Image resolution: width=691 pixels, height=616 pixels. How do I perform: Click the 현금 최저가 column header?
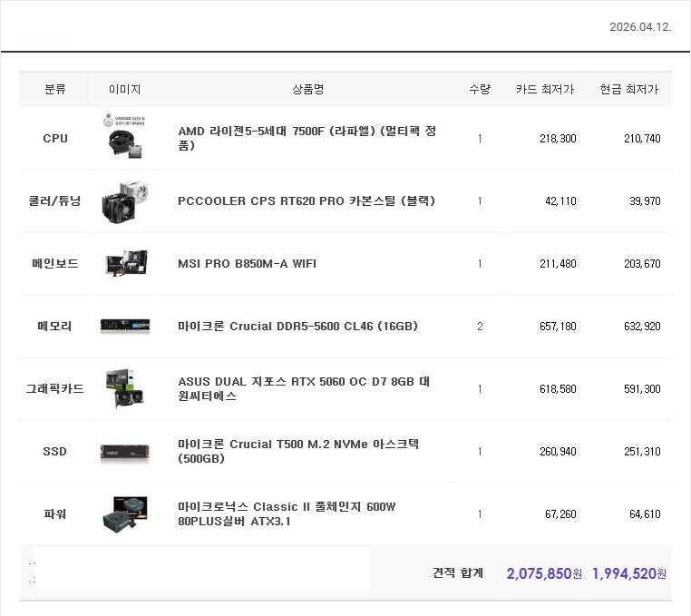[629, 90]
